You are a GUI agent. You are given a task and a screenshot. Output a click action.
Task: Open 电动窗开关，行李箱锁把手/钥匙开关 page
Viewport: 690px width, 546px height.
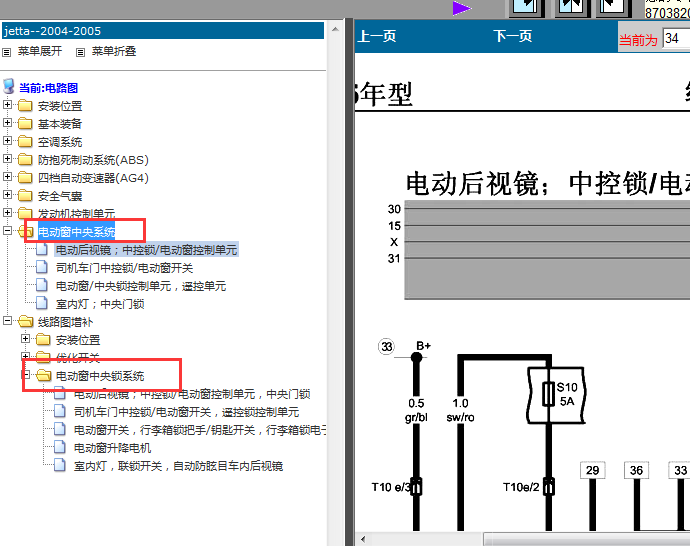click(x=200, y=430)
